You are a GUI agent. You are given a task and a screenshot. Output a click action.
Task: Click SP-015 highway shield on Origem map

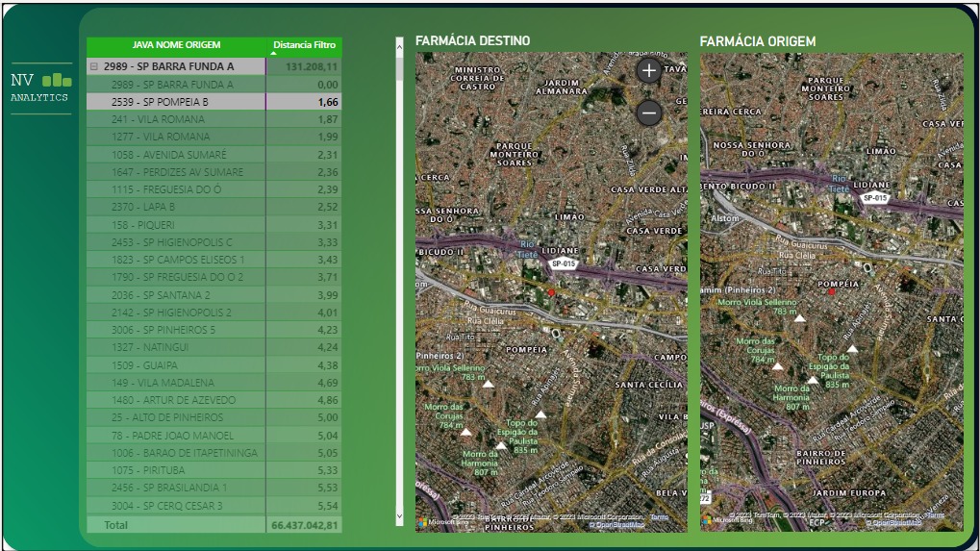875,198
